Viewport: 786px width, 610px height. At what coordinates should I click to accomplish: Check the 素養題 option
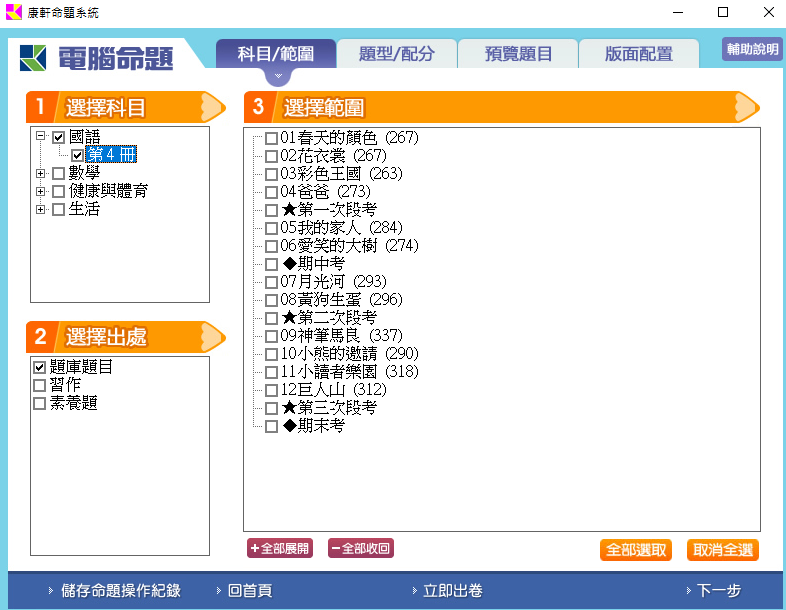coord(40,404)
